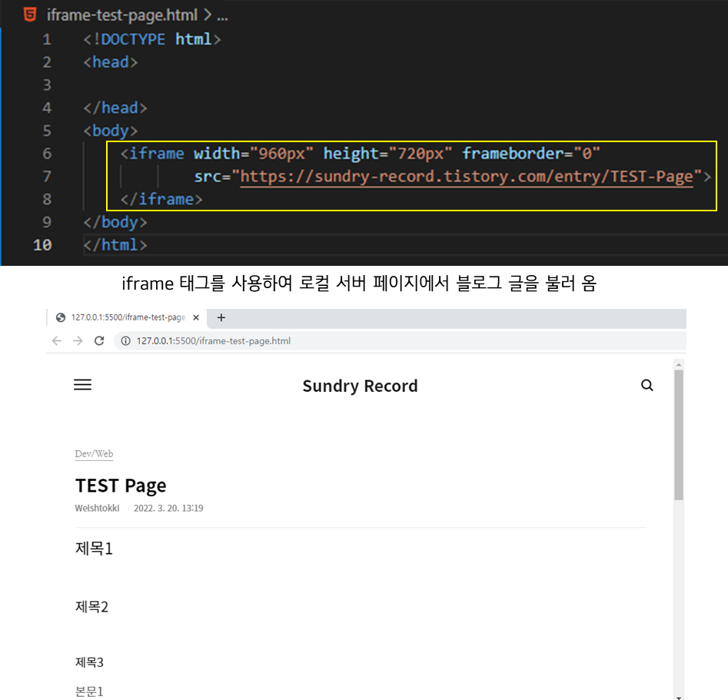
Task: Select the frameborder="0" attribute text
Action: point(531,154)
